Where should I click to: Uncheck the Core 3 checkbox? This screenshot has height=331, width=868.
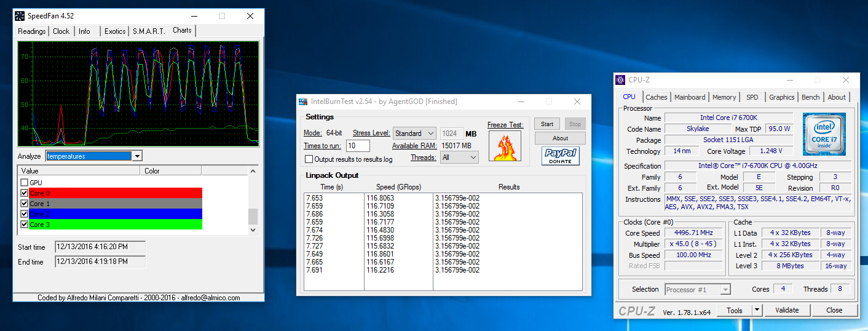(x=24, y=225)
